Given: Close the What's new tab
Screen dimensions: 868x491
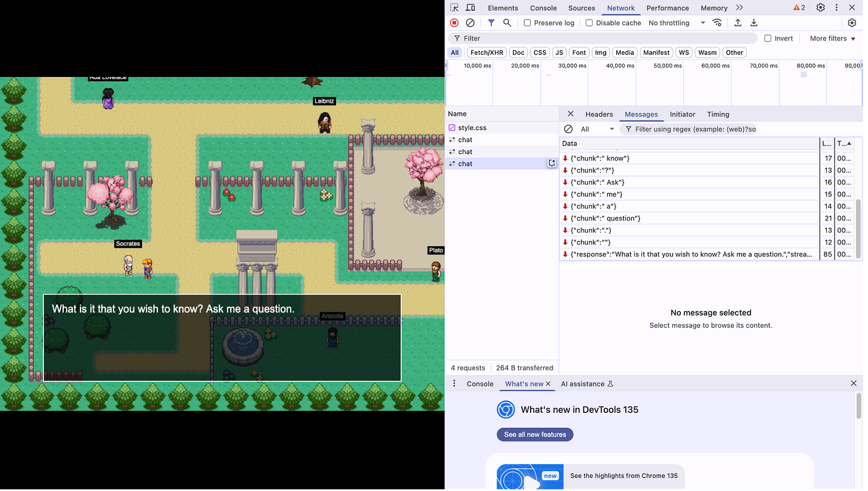Looking at the screenshot, I should (x=548, y=384).
